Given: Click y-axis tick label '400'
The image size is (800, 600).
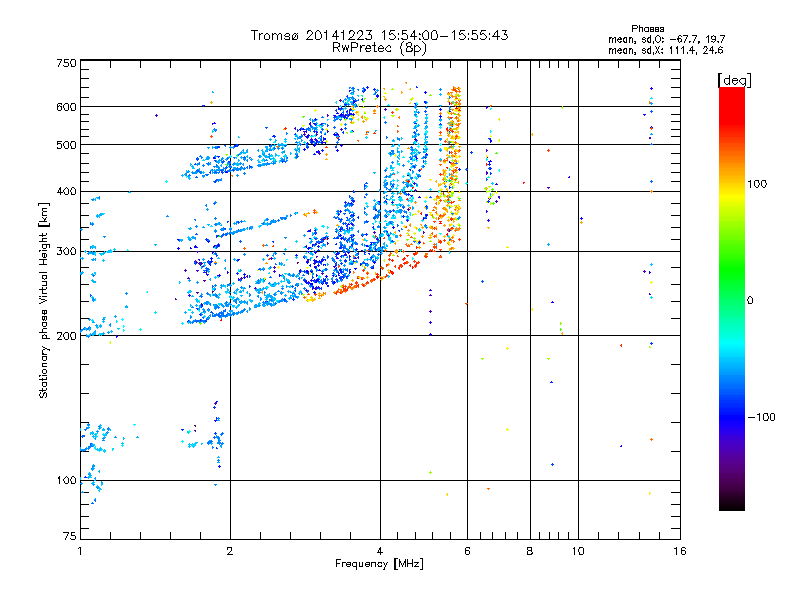Looking at the screenshot, I should point(66,192).
